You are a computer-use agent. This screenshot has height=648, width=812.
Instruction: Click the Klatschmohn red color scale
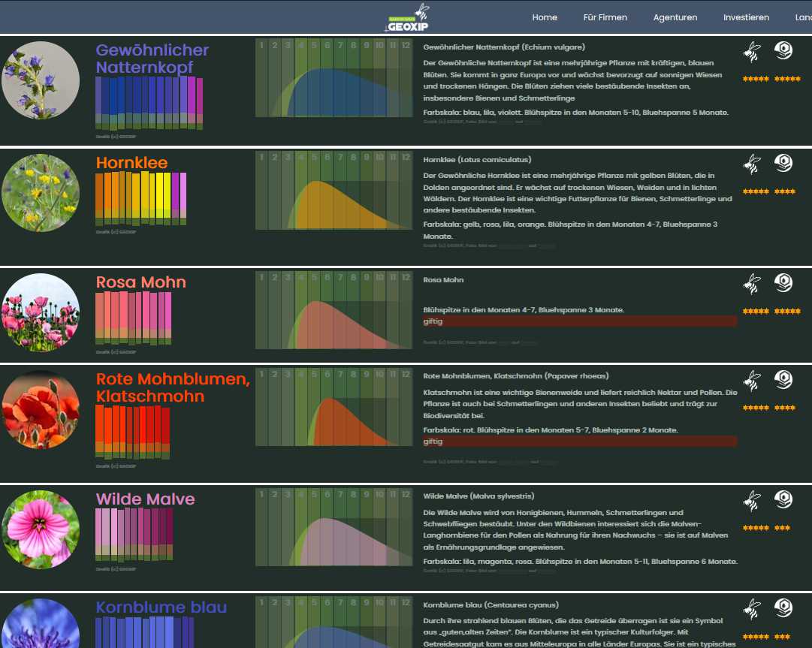click(x=132, y=433)
